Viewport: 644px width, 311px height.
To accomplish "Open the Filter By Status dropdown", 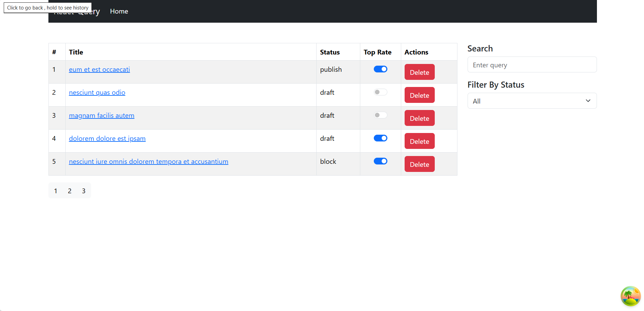I will [x=532, y=101].
